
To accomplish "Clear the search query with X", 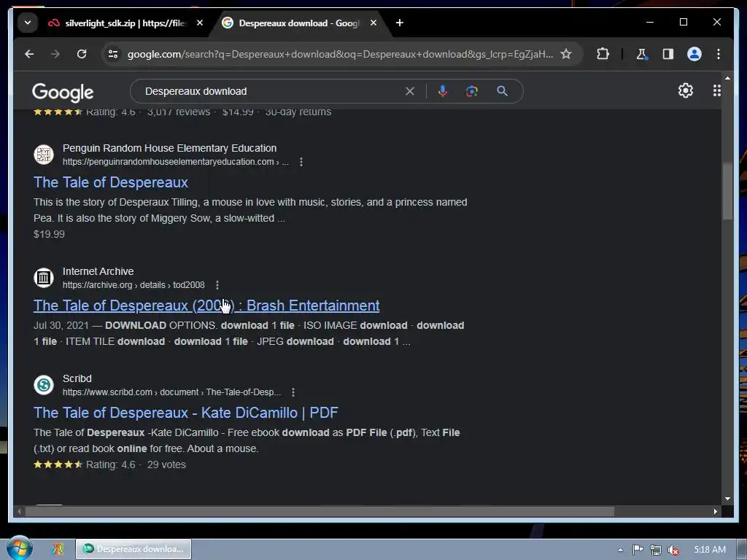I will tap(410, 91).
